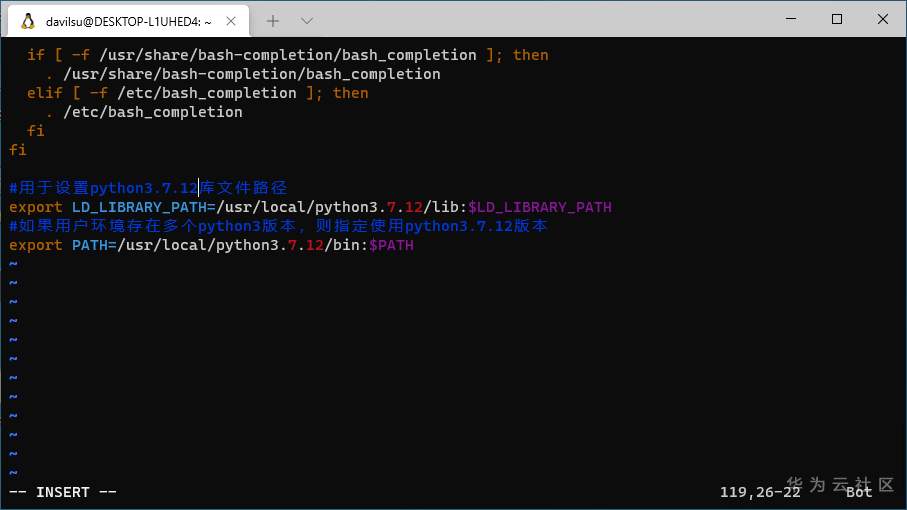Click the Tux Linux icon in the tab
The height and width of the screenshot is (510, 907).
(28, 20)
